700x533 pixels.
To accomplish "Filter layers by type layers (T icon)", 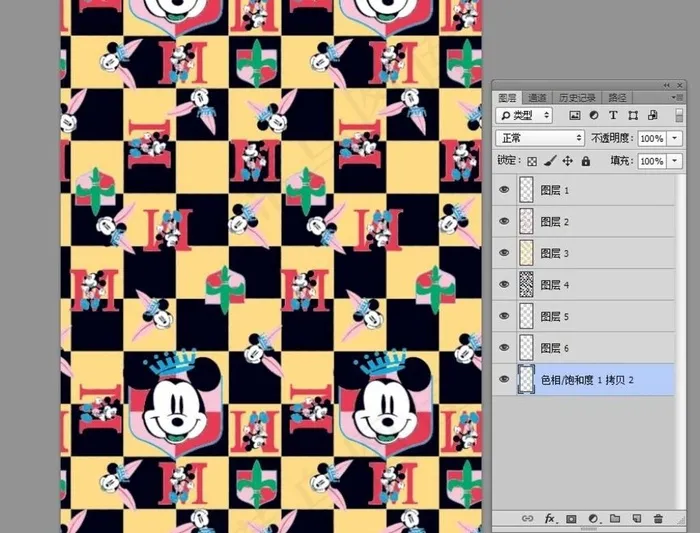I will (614, 116).
